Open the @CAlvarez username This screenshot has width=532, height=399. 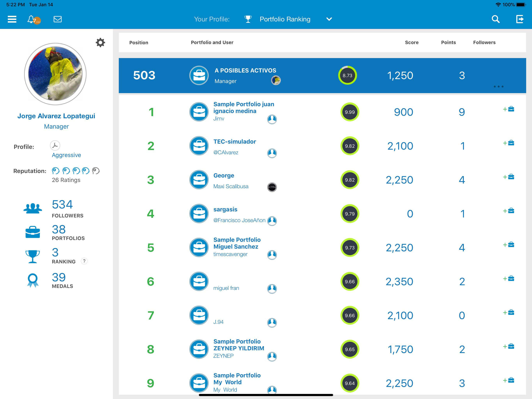click(226, 153)
